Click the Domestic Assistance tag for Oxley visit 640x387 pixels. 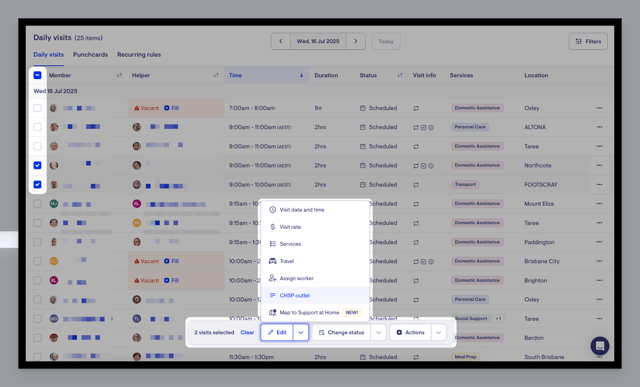(x=477, y=108)
